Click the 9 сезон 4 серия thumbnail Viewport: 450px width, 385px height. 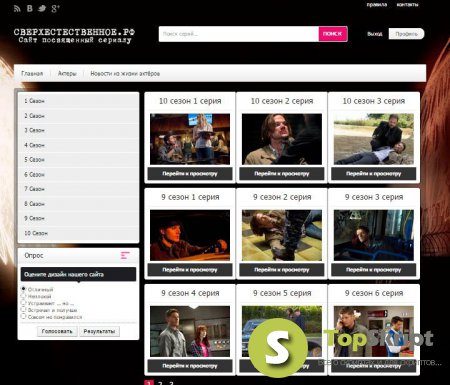(x=190, y=331)
